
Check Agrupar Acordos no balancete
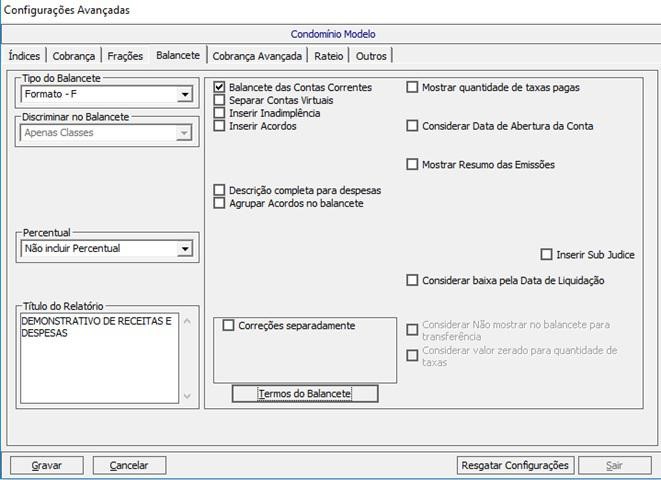pos(219,203)
